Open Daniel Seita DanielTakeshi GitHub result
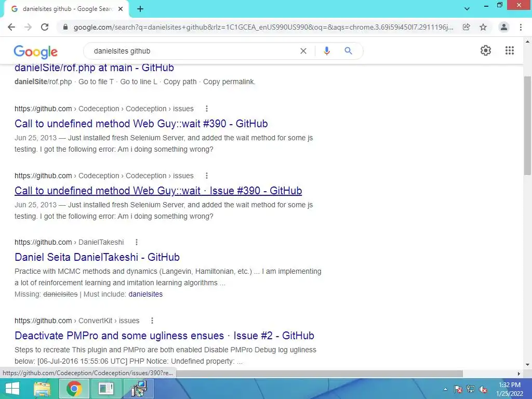This screenshot has height=399, width=532. coord(97,257)
